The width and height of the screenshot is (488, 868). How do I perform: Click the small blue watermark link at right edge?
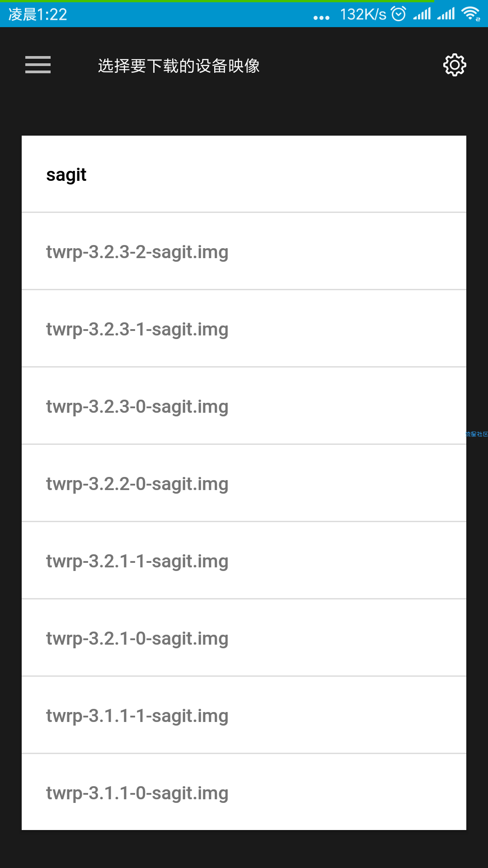tap(477, 434)
